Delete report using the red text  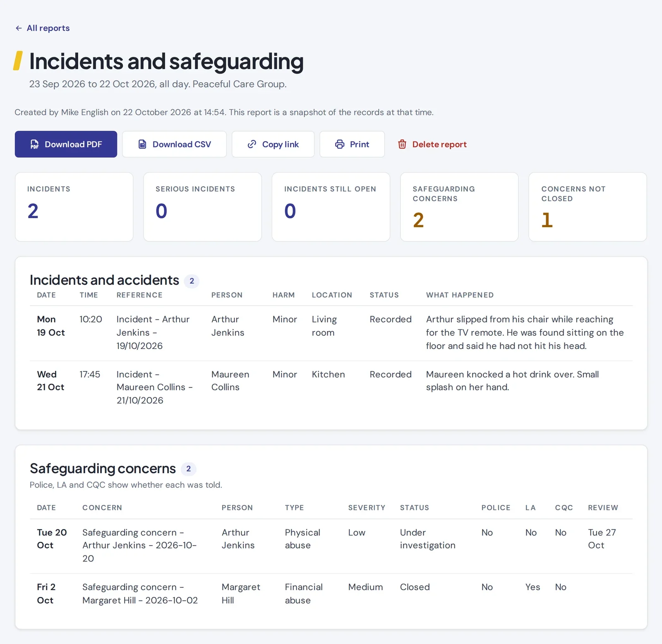[x=439, y=144]
